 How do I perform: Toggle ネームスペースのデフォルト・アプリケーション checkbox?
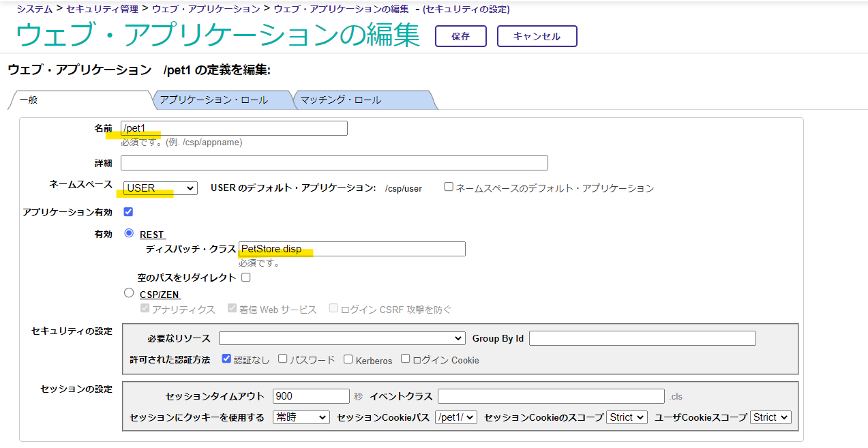pos(449,187)
